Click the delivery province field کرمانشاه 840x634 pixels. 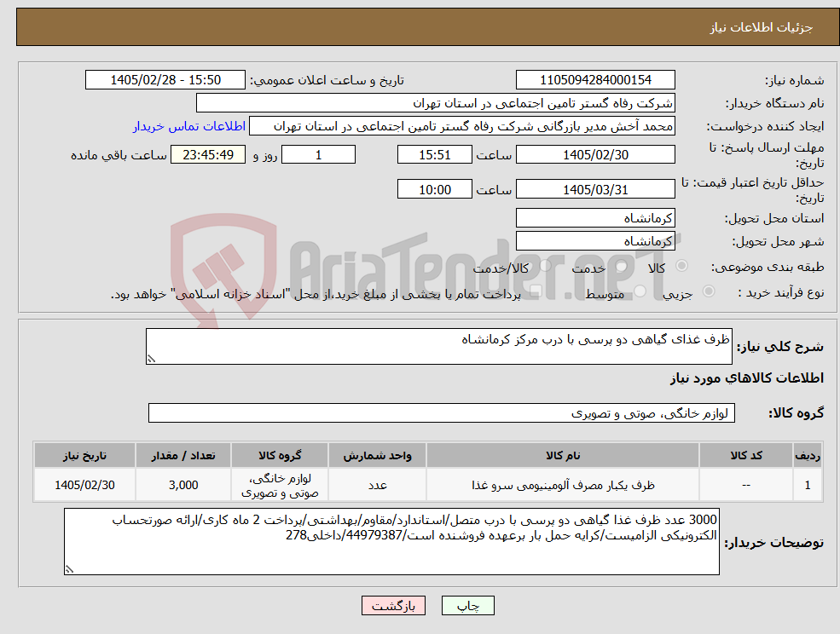click(x=595, y=218)
